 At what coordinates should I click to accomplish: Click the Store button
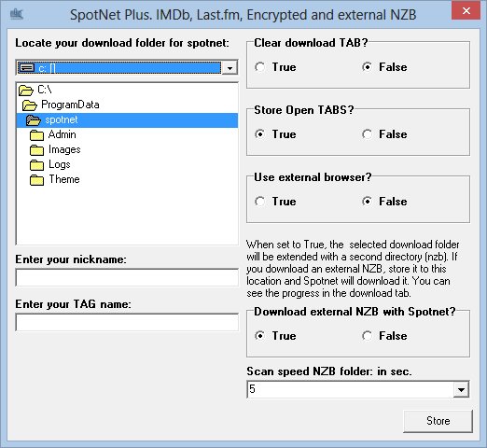(438, 421)
